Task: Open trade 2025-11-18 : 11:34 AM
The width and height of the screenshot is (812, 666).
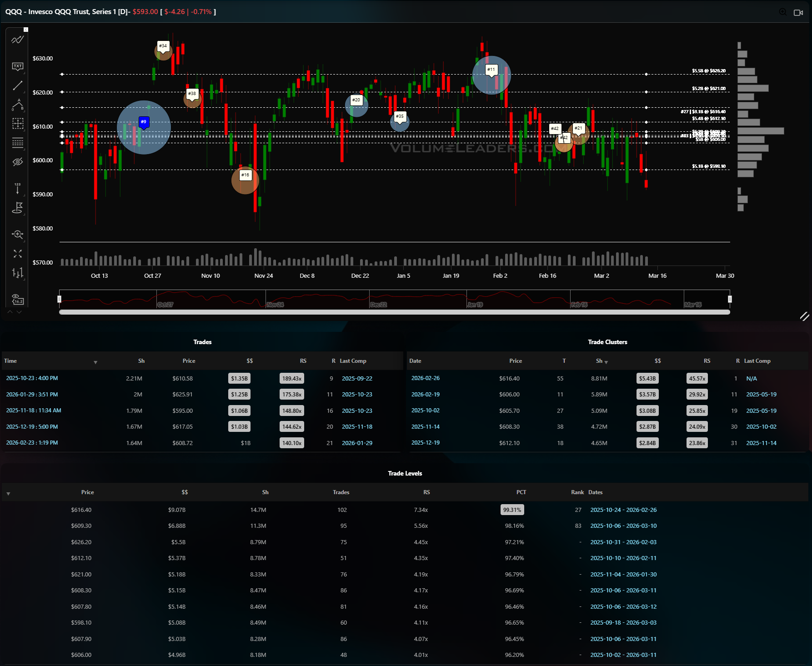Action: point(34,411)
